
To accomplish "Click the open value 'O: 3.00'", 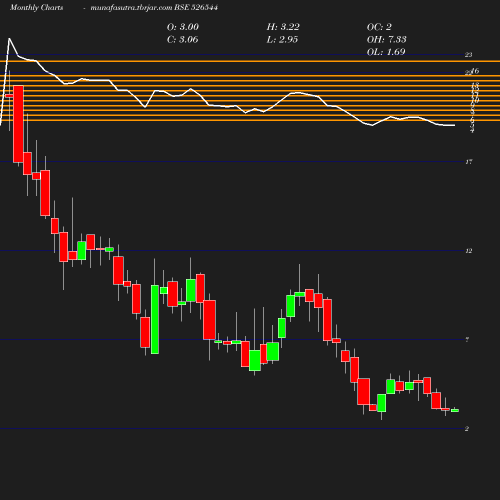I will pos(183,27).
